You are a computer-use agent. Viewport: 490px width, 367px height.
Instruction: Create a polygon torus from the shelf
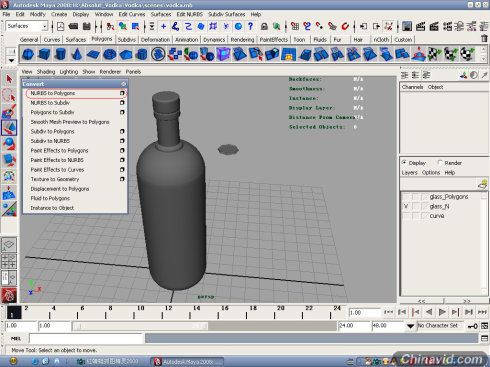(109, 54)
